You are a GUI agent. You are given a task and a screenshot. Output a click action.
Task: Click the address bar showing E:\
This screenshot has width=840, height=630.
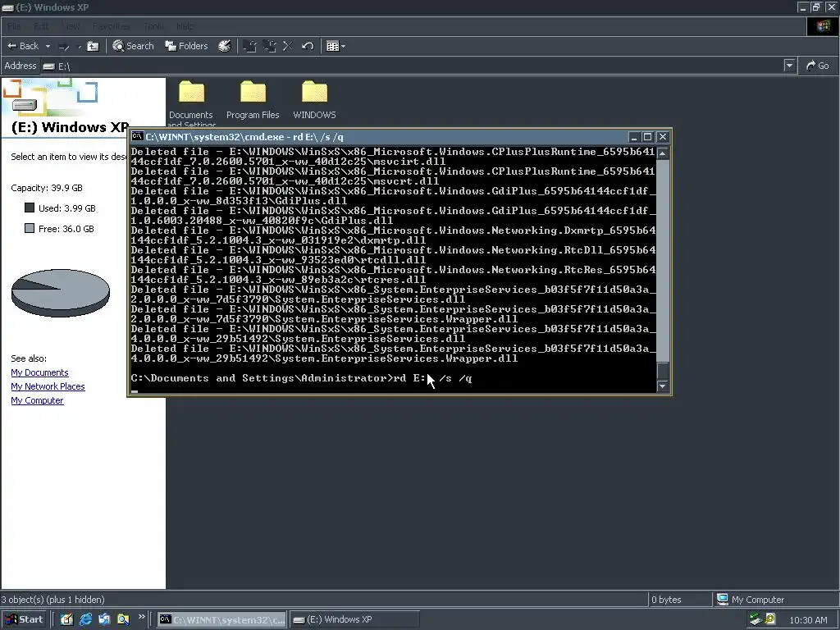(413, 66)
